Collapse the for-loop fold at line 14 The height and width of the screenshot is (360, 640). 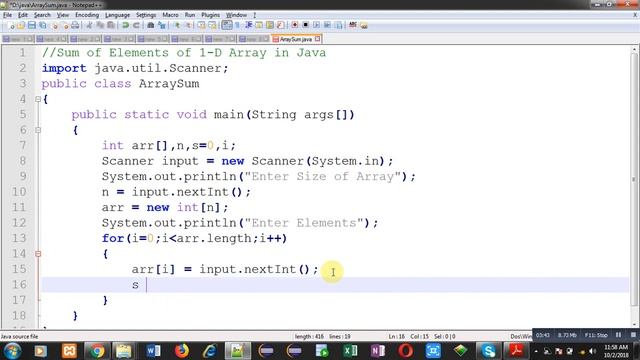38,254
